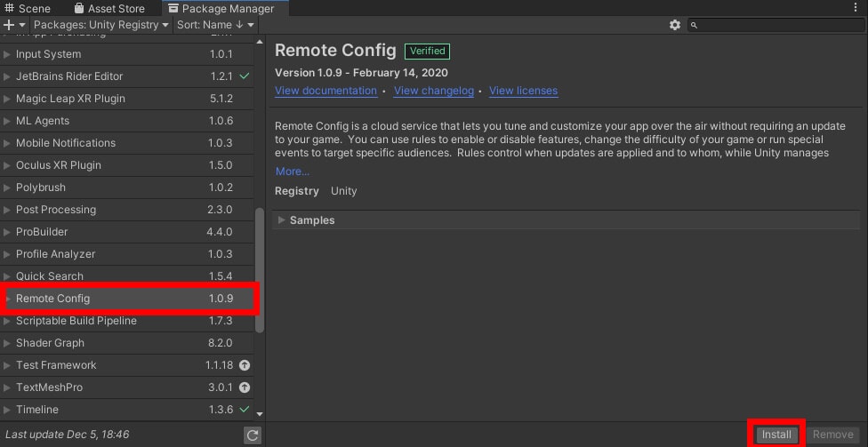Switch to the Asset Store tab
This screenshot has width=868, height=447.
coord(116,8)
